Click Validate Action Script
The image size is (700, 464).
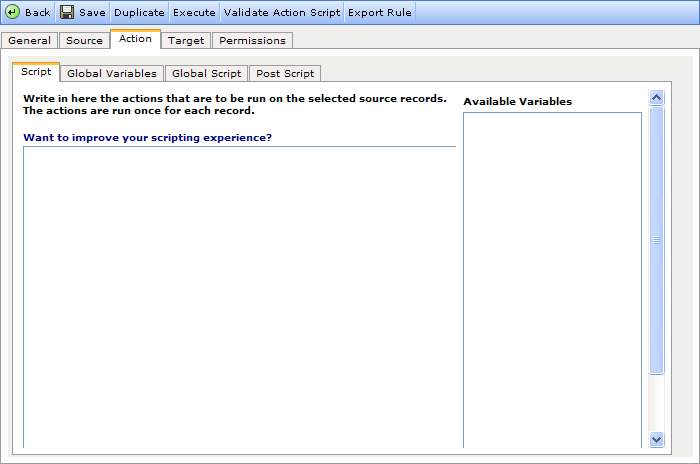tap(282, 13)
